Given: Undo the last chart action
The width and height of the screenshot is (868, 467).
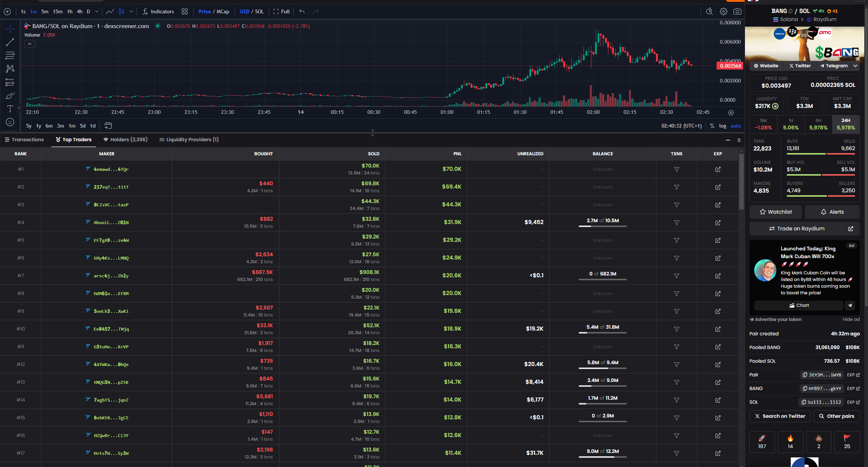Looking at the screenshot, I should pyautogui.click(x=302, y=11).
